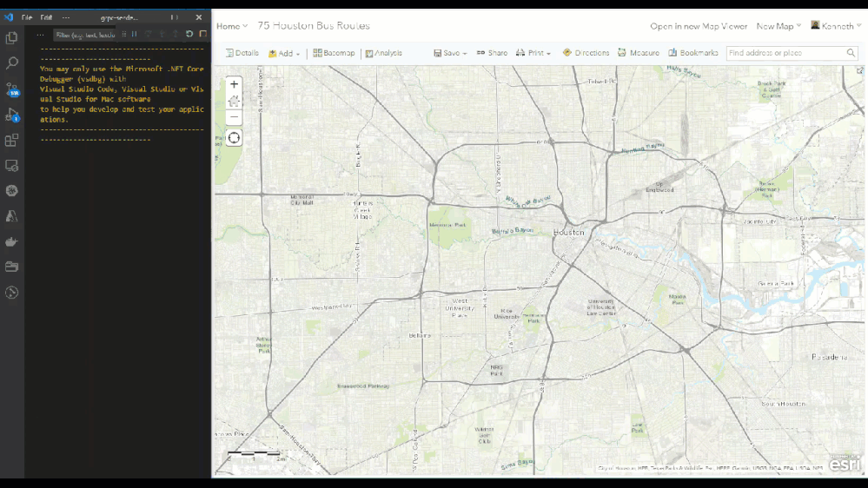Open the Home dropdown menu
The image size is (868, 488).
(231, 26)
